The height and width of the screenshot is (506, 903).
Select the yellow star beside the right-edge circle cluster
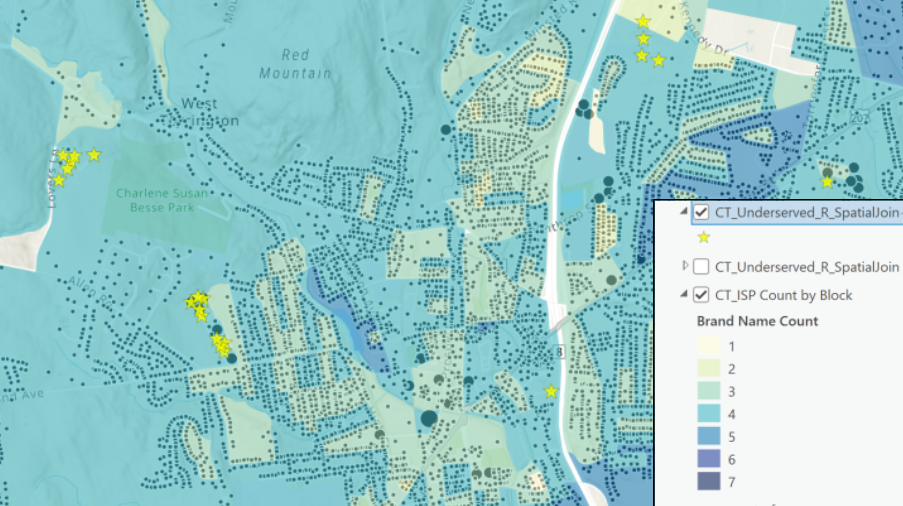tap(827, 181)
